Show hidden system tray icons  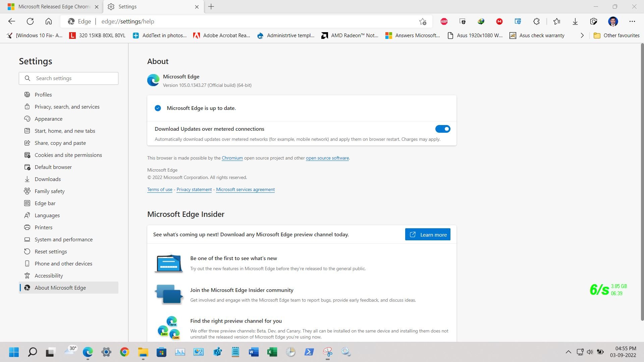pyautogui.click(x=568, y=352)
